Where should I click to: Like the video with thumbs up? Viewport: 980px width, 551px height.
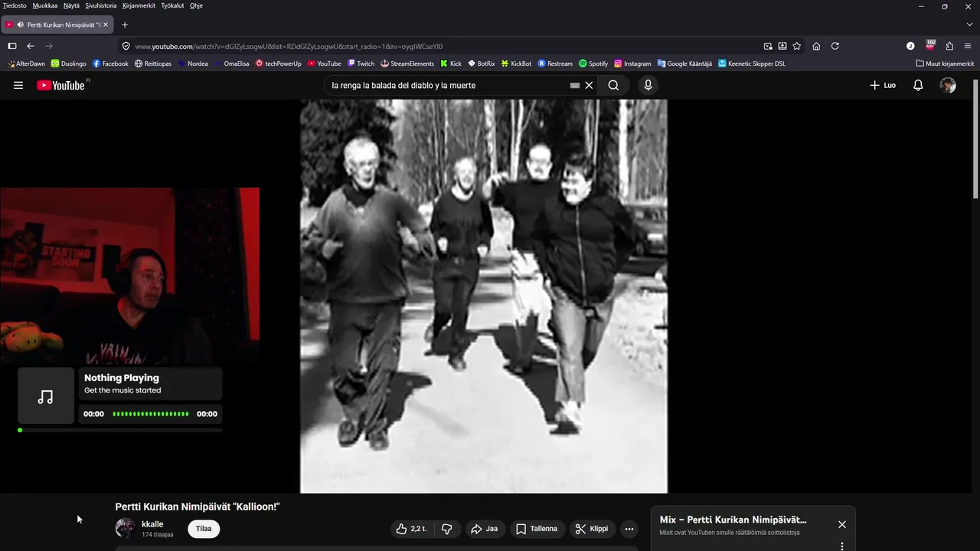click(x=412, y=529)
